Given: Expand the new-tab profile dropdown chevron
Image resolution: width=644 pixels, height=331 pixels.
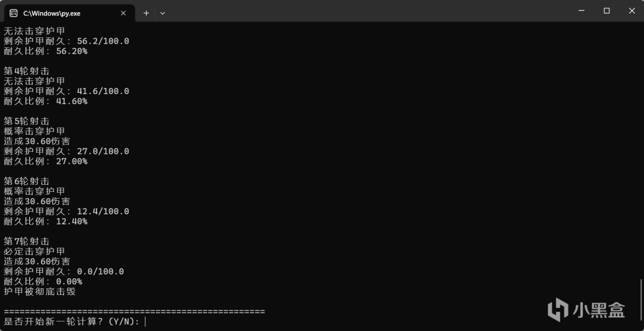Looking at the screenshot, I should coord(163,13).
